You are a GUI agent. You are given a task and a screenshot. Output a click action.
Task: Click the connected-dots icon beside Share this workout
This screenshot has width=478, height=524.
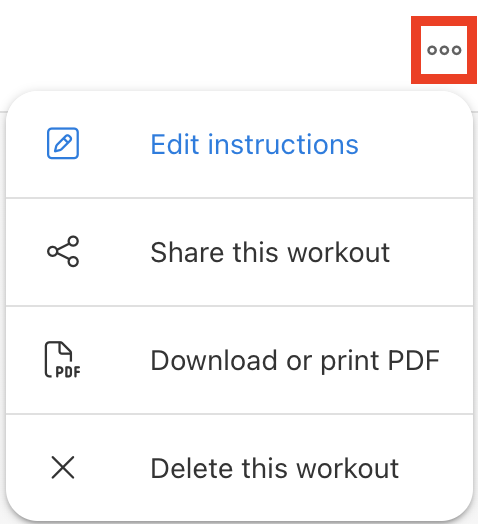click(x=63, y=251)
